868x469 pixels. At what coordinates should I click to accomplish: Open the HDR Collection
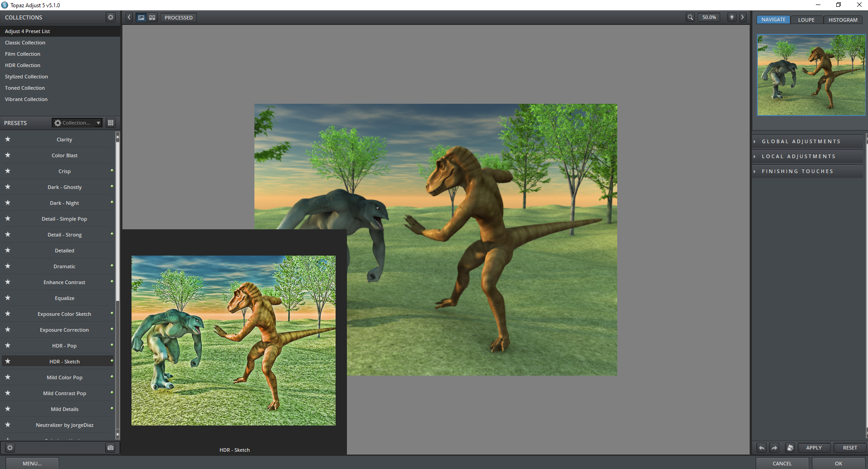tap(60, 65)
